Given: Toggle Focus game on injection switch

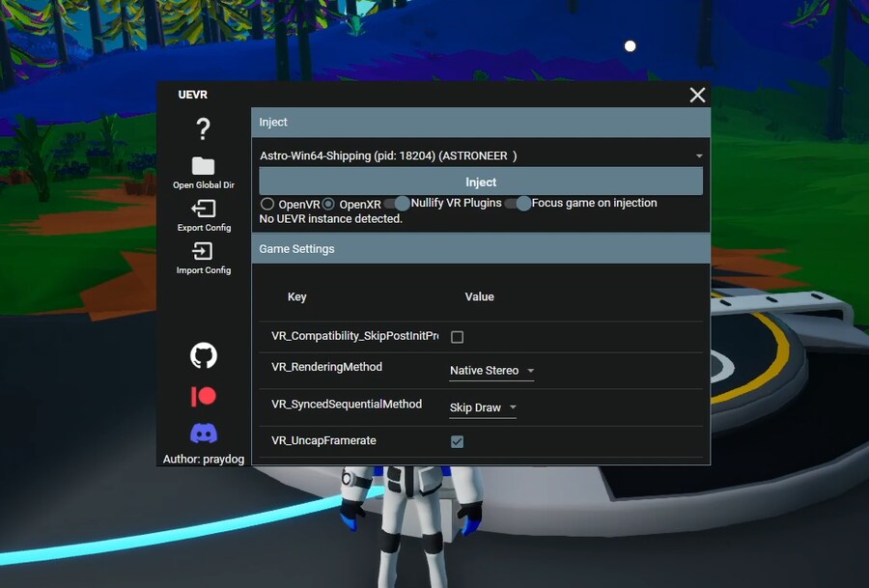Looking at the screenshot, I should (x=519, y=204).
